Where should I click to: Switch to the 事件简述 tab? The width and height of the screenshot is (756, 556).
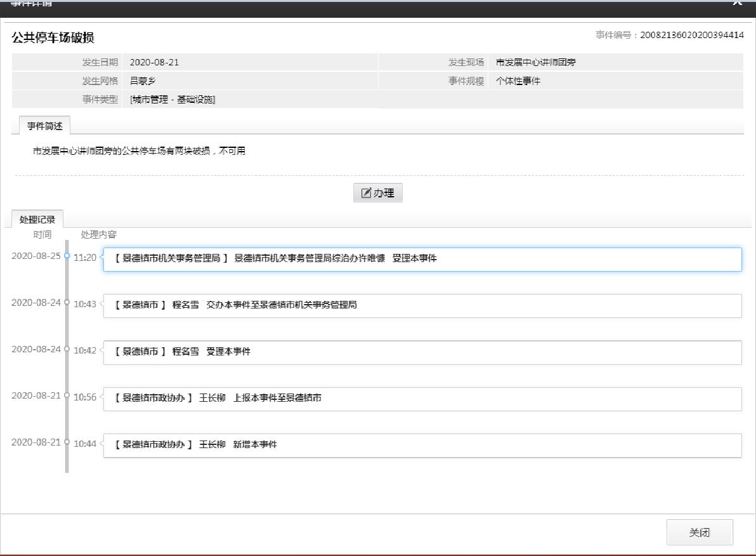pyautogui.click(x=44, y=126)
